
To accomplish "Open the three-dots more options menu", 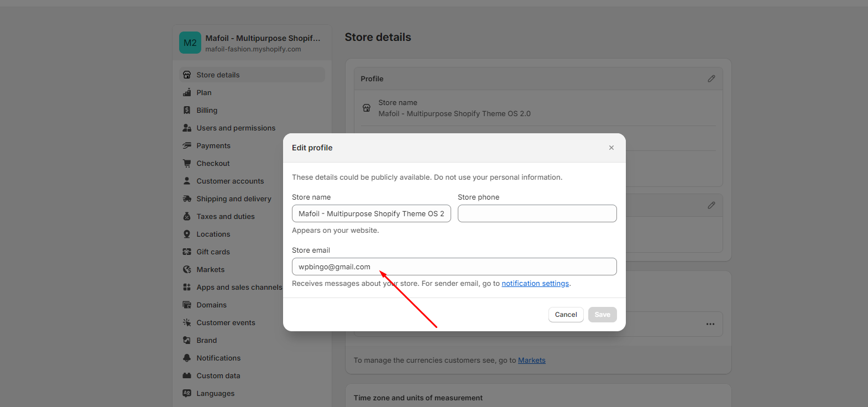I will tap(710, 324).
